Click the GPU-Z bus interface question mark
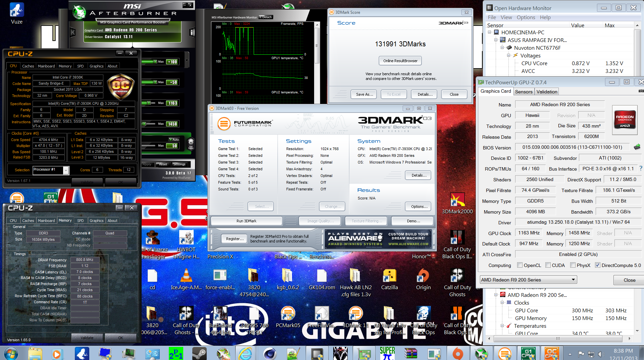Screen dimensions: 644x360 [x=641, y=169]
